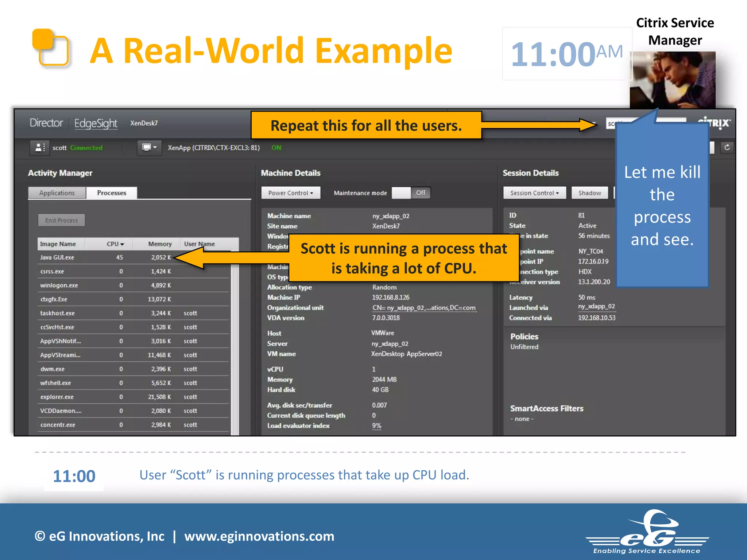The height and width of the screenshot is (560, 747).
Task: Click the www.eginnovations.com footer link
Action: 259,536
